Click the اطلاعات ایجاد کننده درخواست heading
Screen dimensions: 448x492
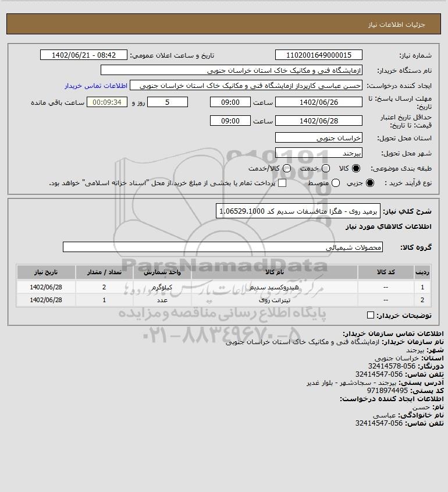coord(392,399)
